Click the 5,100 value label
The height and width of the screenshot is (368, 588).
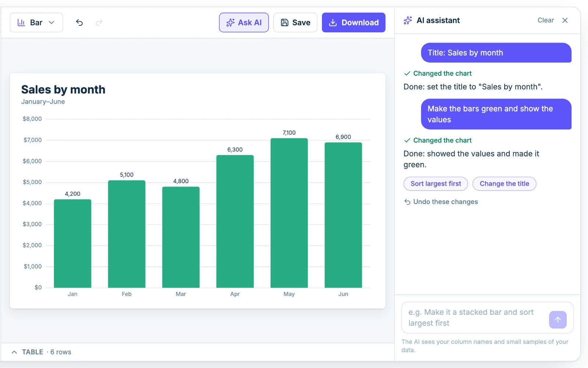[x=126, y=175]
